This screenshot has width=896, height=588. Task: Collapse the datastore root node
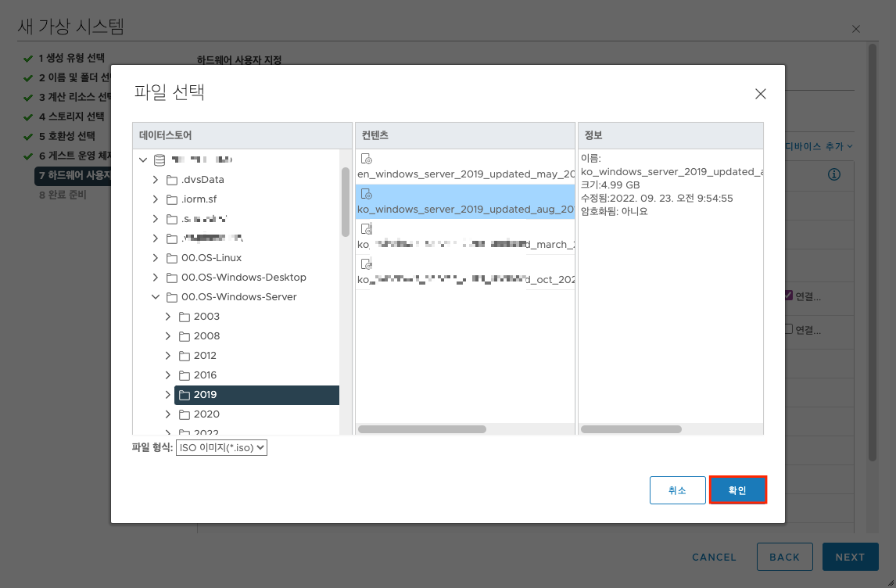pos(143,160)
